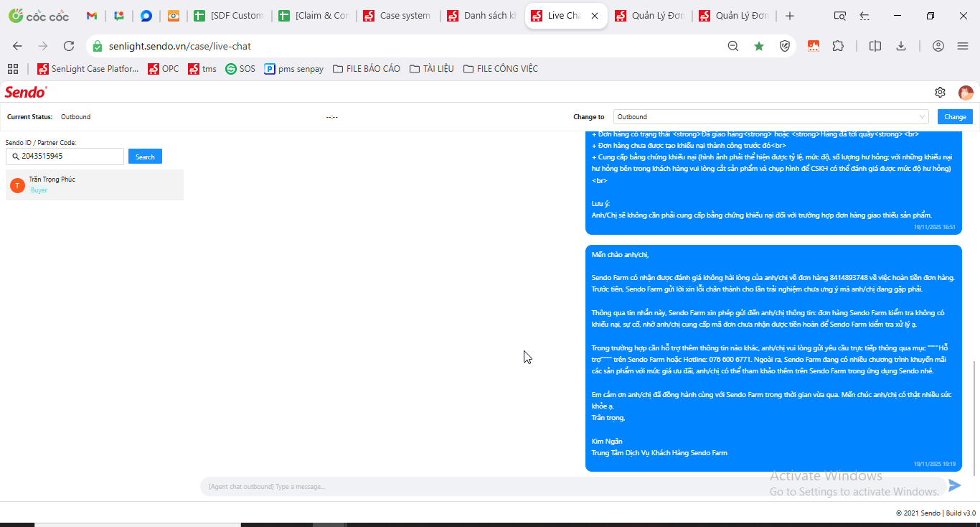The image size is (980, 527).
Task: Open the settings gear icon
Action: pos(940,92)
